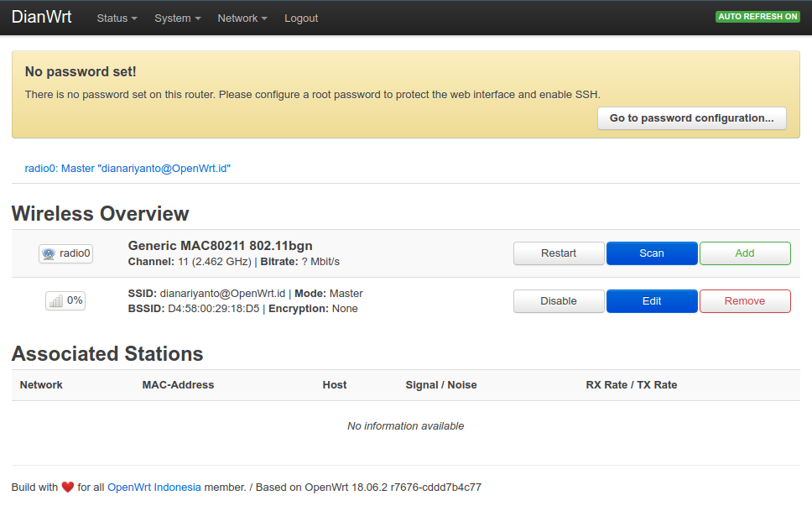This screenshot has height=511, width=812.
Task: Select the radio0 Master dianariyanto tab
Action: click(x=128, y=169)
